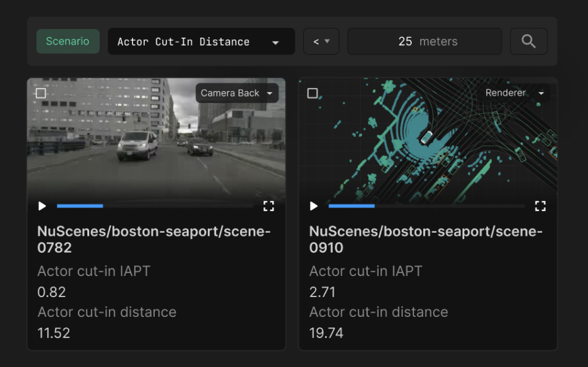The image size is (588, 367).
Task: Click the 25 meters value field
Action: click(425, 41)
